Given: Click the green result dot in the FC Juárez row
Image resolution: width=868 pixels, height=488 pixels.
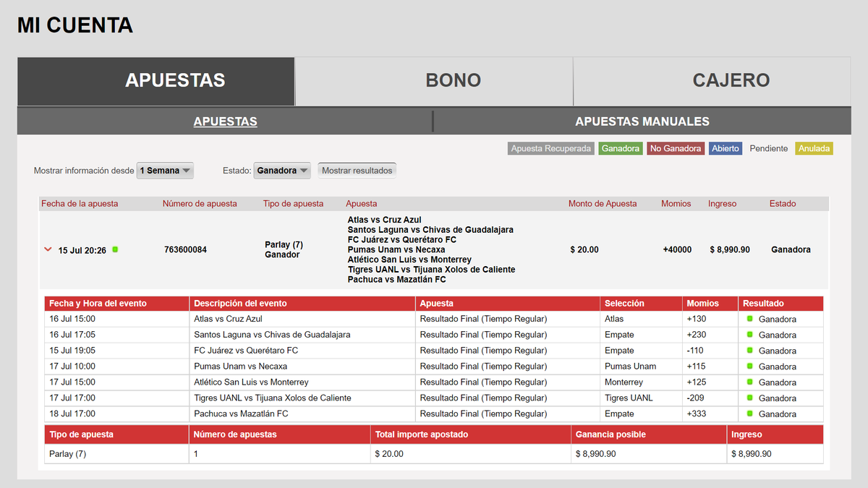Looking at the screenshot, I should click(x=750, y=351).
